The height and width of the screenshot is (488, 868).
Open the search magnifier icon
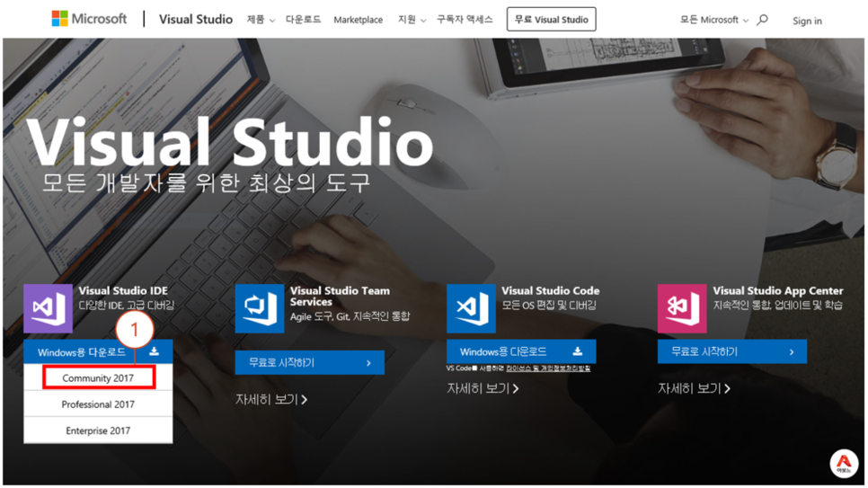point(762,20)
